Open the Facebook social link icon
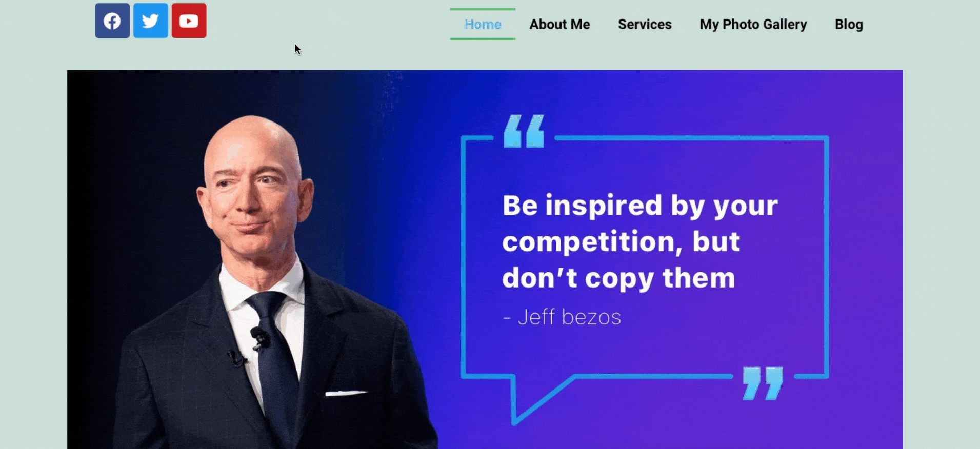This screenshot has width=980, height=449. click(x=112, y=21)
